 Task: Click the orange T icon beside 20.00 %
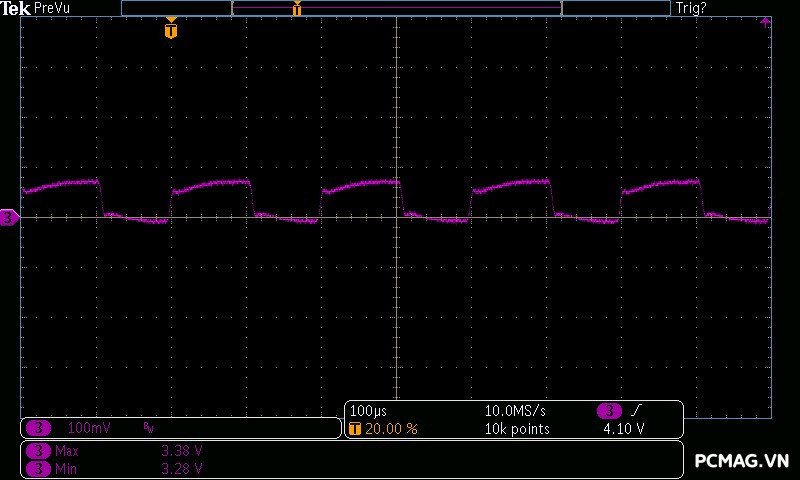tap(355, 429)
